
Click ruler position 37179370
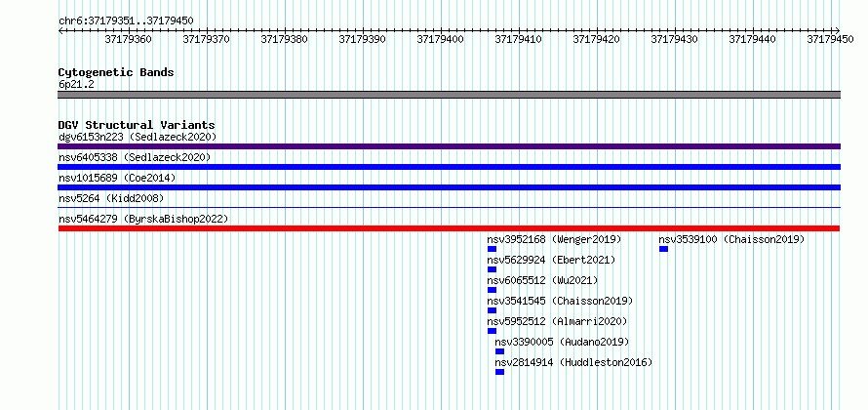(x=206, y=39)
